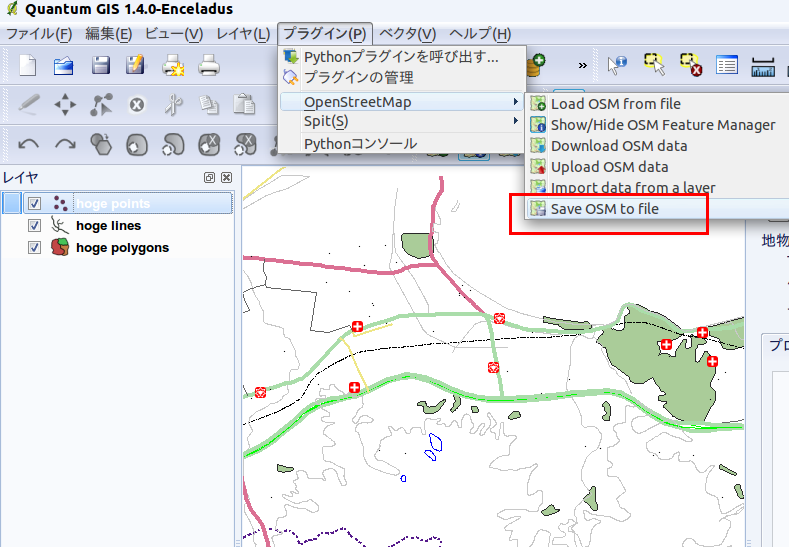789x547 pixels.
Task: Click the hoge polygons symbol icon
Action: coord(60,247)
